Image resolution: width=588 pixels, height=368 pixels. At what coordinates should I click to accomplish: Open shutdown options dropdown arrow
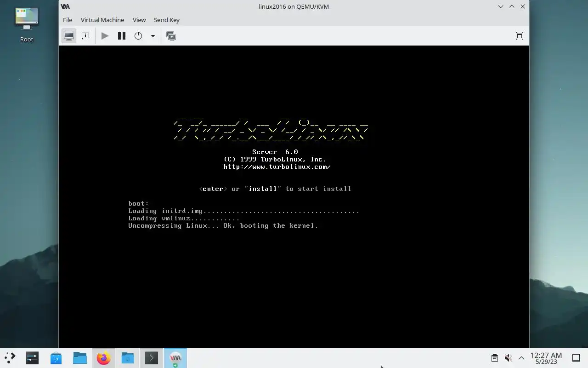153,36
